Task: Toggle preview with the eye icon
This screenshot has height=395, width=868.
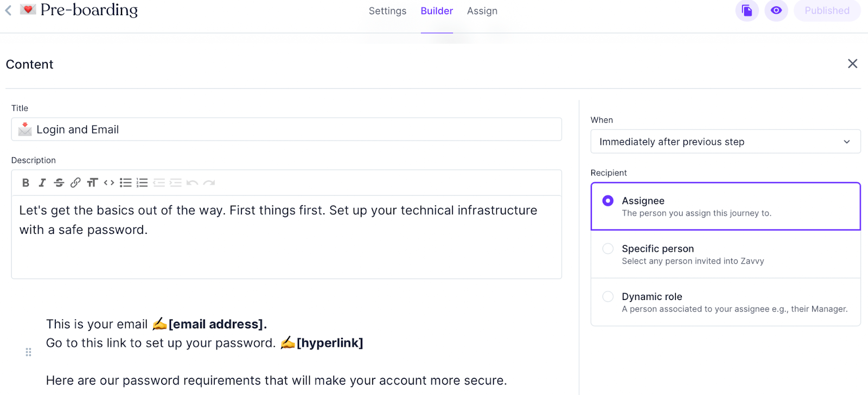Action: [x=776, y=11]
